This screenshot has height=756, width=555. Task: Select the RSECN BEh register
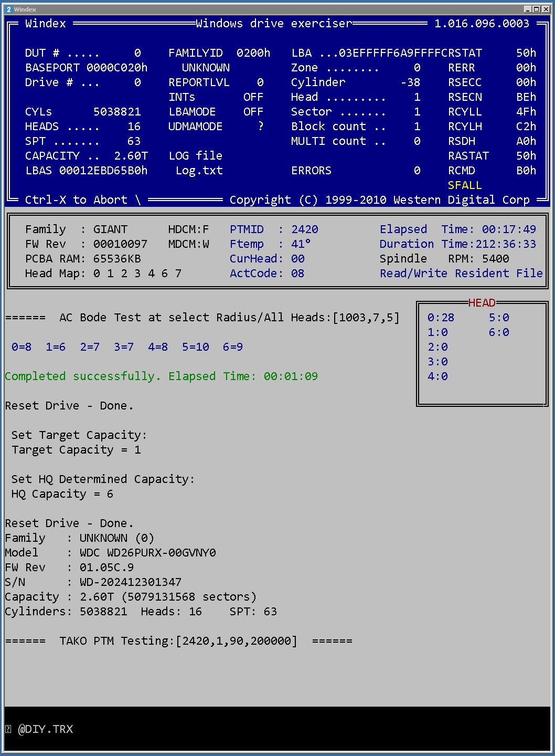coord(492,97)
